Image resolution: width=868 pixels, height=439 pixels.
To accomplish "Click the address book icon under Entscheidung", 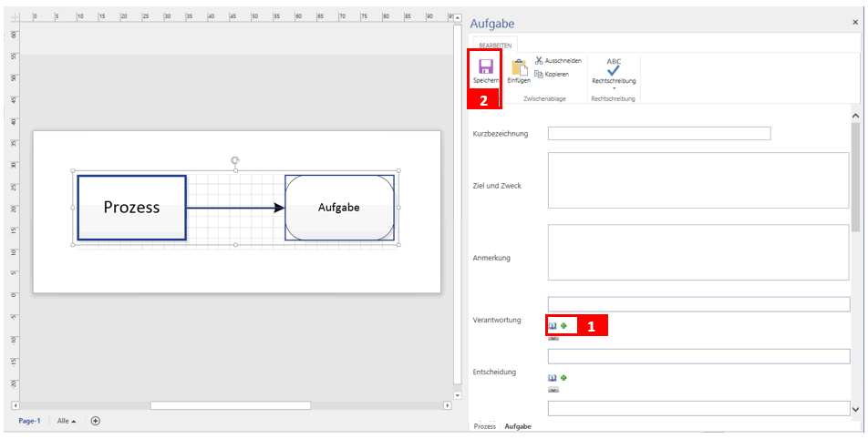I will [x=553, y=377].
